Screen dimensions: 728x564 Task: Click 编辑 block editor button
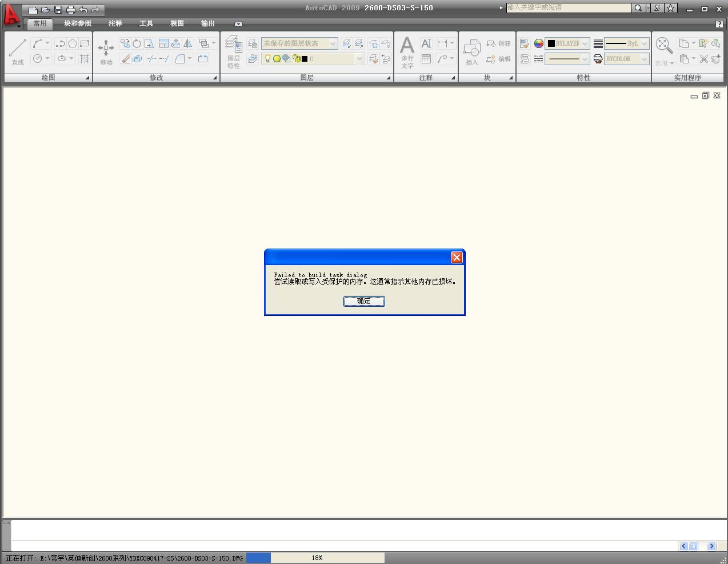click(498, 59)
